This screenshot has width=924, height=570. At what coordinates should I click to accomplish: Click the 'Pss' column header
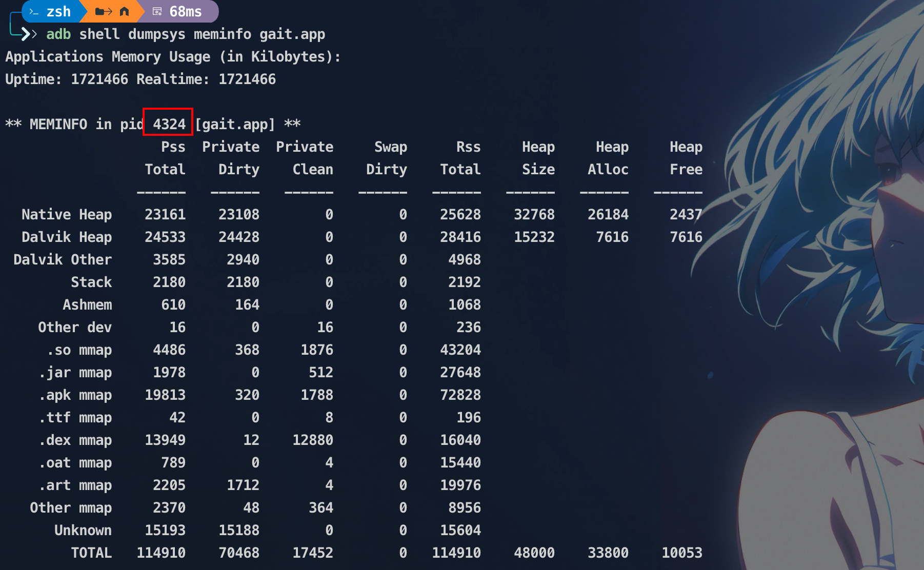(173, 147)
